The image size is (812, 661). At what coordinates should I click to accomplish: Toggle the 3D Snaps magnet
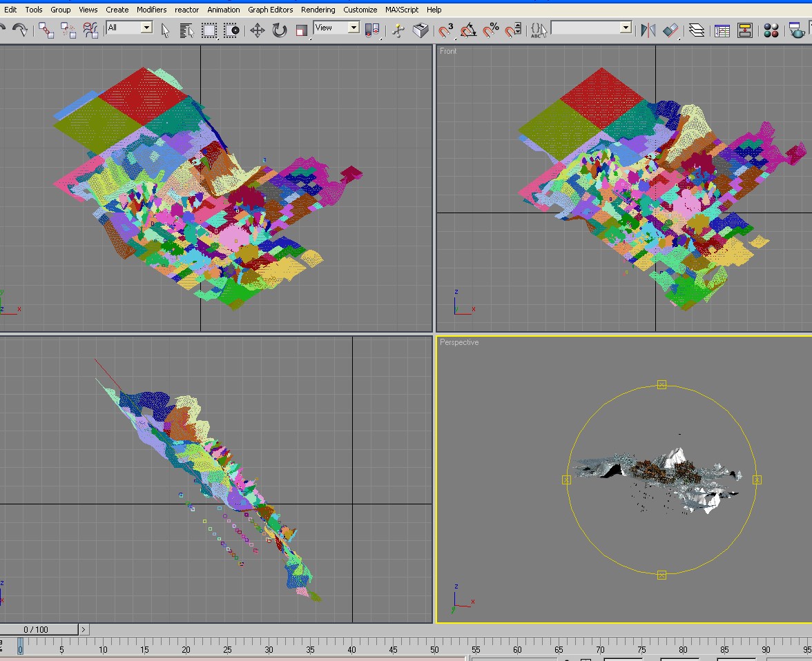tap(446, 30)
